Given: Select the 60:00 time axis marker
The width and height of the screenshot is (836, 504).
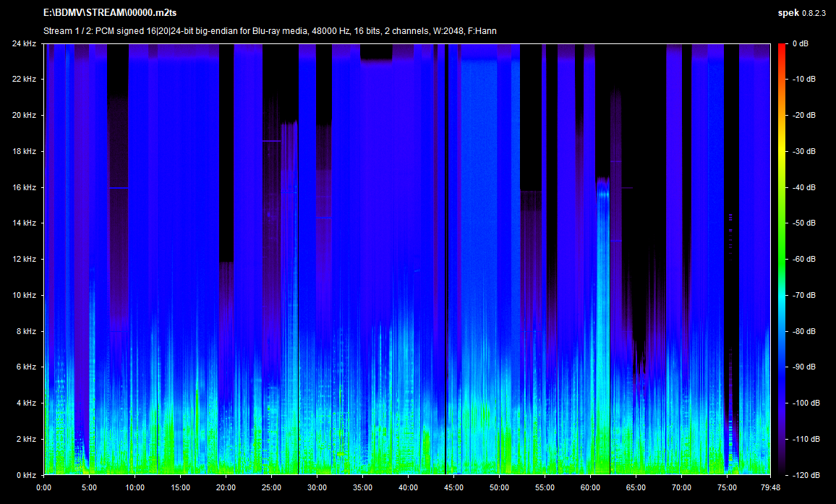Looking at the screenshot, I should coord(591,487).
